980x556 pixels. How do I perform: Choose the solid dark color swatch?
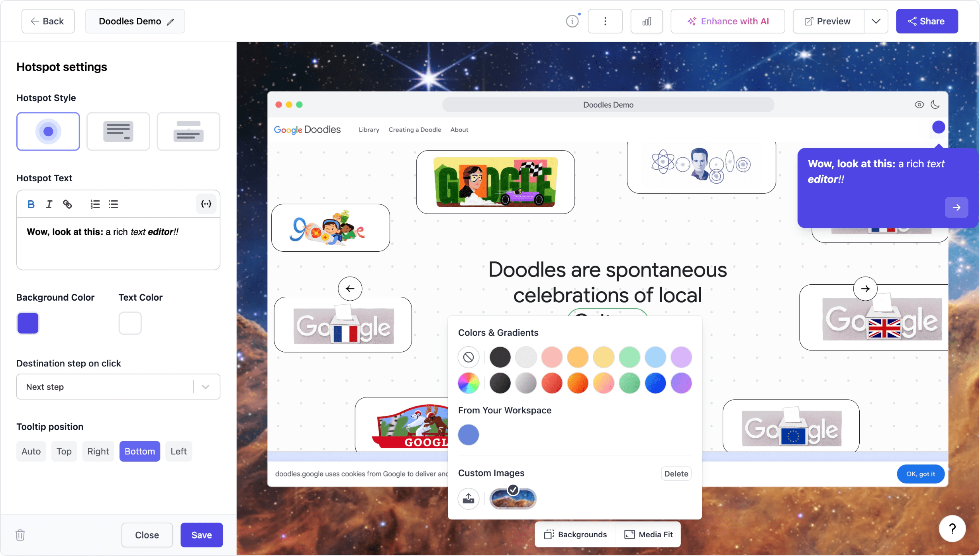[x=500, y=357]
